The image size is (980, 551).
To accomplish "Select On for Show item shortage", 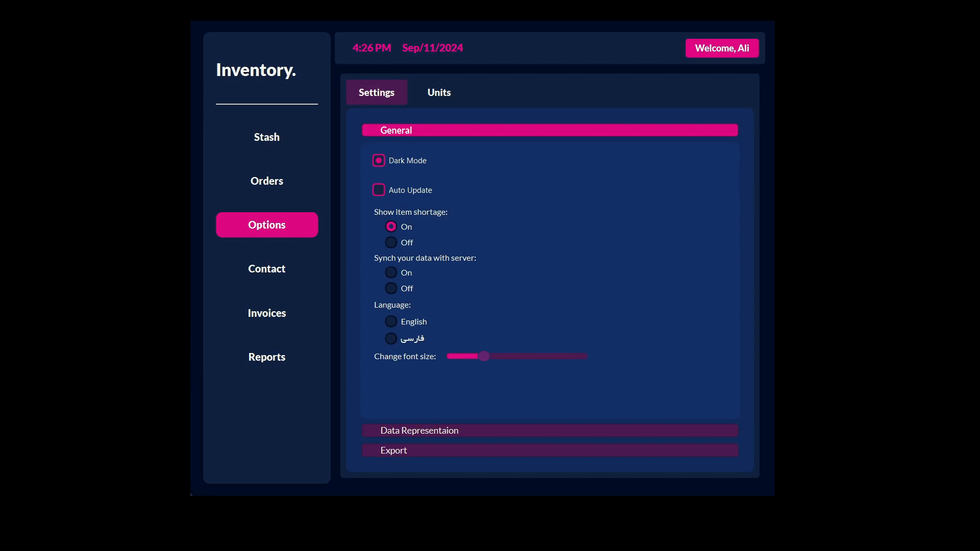I will click(391, 226).
